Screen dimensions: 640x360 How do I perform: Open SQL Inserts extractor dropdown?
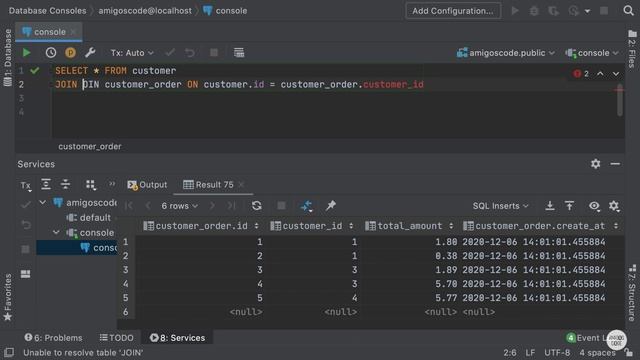[500, 206]
